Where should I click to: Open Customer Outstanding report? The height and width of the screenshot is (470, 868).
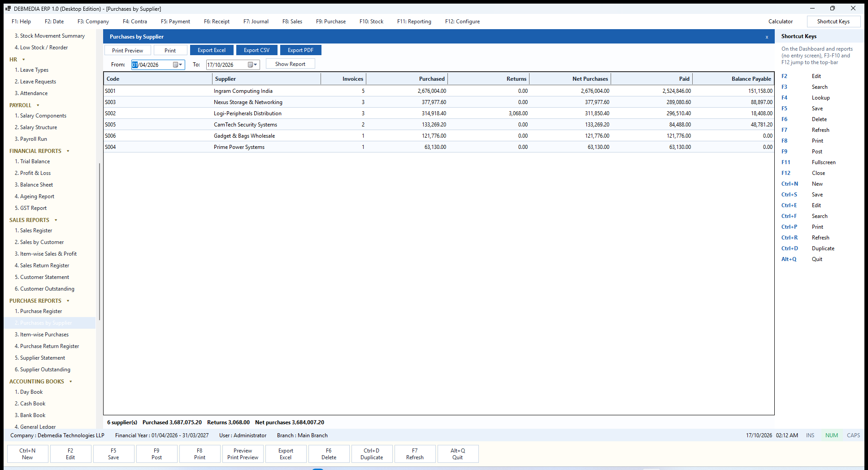44,289
